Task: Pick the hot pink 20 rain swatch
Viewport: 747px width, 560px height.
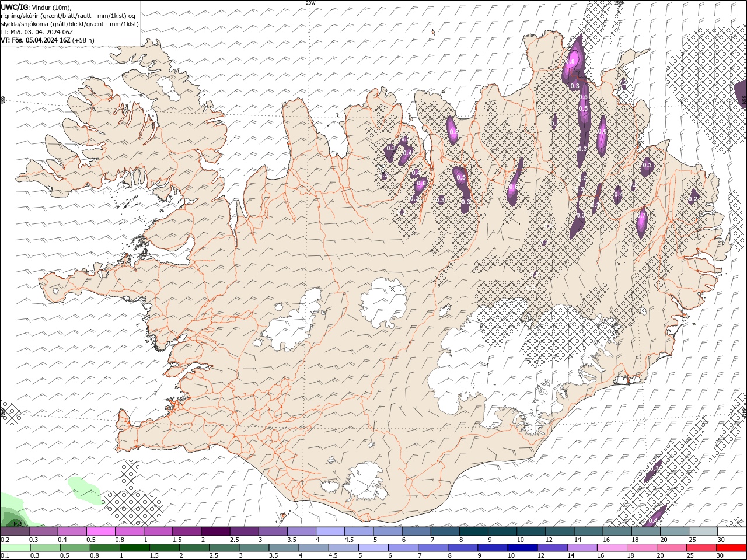Action: point(672,548)
